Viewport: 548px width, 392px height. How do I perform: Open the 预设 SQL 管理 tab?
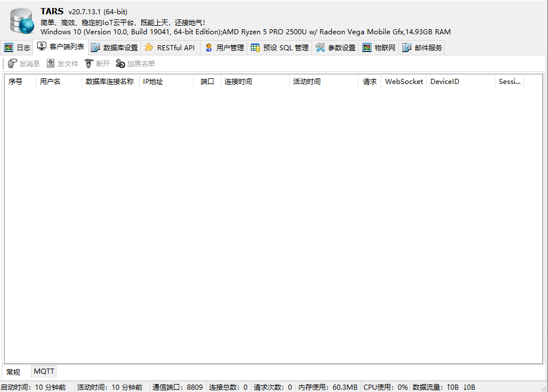click(279, 47)
